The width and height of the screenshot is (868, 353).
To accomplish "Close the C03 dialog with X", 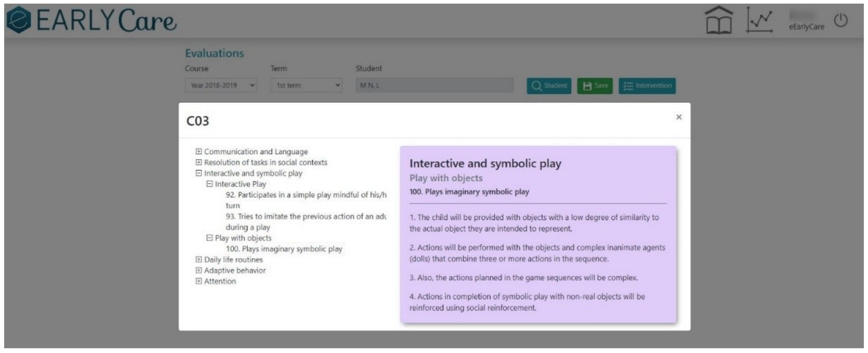I will (x=679, y=117).
